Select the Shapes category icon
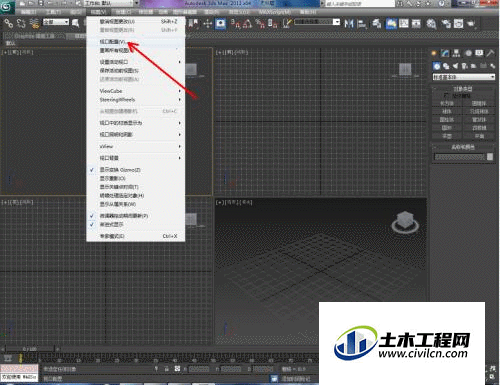The height and width of the screenshot is (385, 500). coord(446,66)
